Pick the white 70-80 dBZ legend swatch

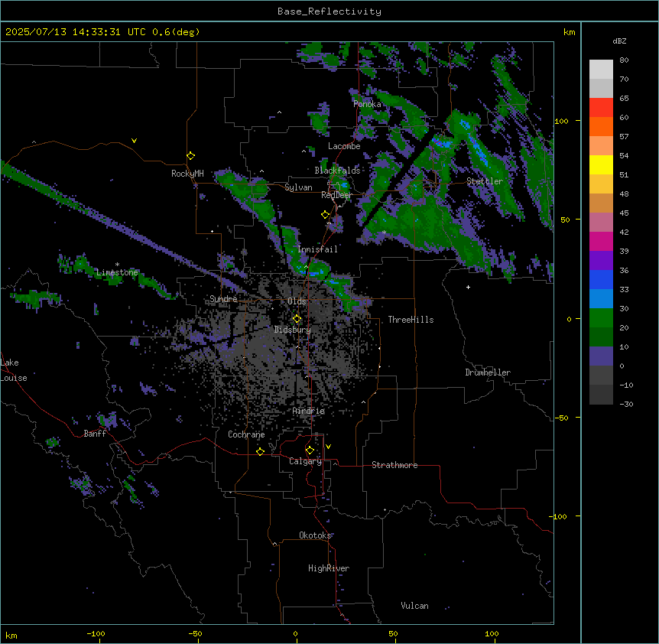click(601, 70)
